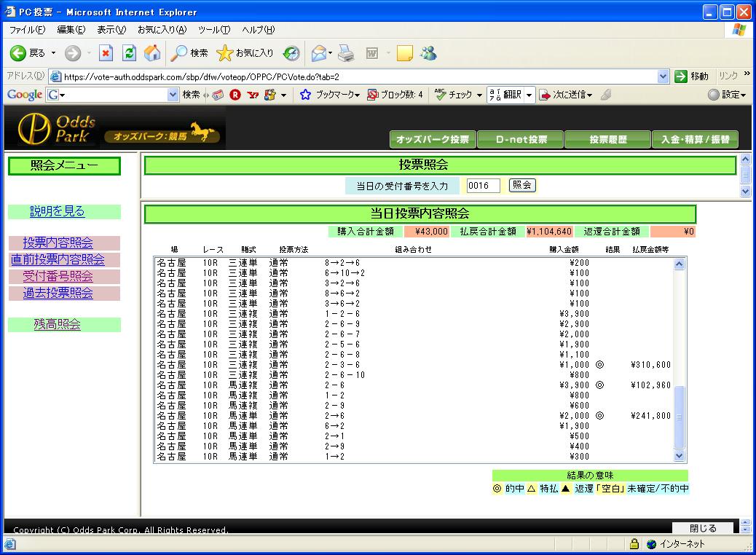This screenshot has width=756, height=555.
Task: Expand the address bar dropdown arrow
Action: coord(663,76)
